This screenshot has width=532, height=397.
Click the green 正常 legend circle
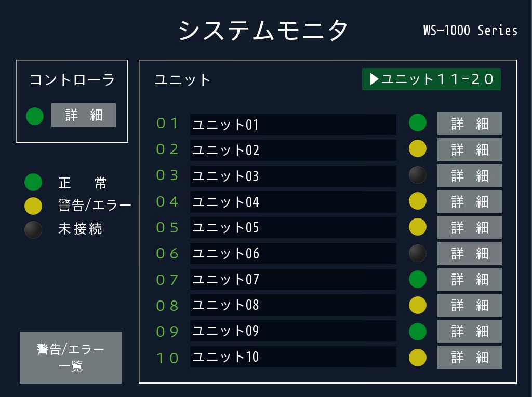tap(33, 183)
